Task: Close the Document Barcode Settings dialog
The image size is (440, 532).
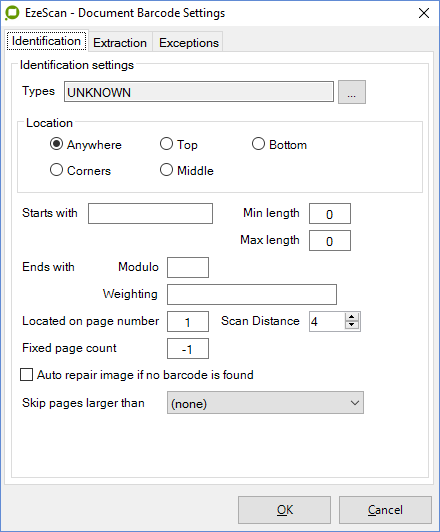Action: [x=424, y=13]
